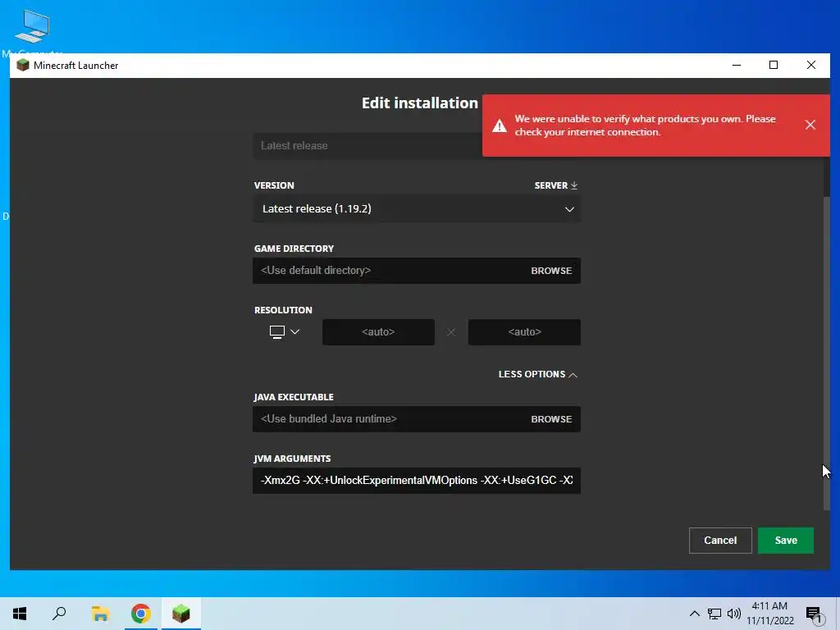
Task: Click the installation name field
Action: tap(367, 146)
